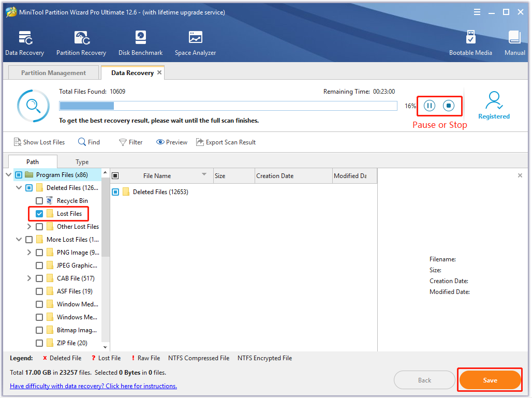The height and width of the screenshot is (398, 532).
Task: Open the hamburger menu in the title bar
Action: pyautogui.click(x=477, y=12)
